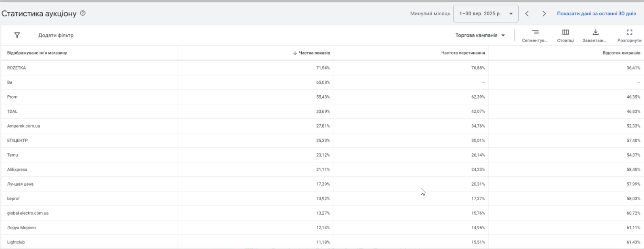Click the filter funnel icon
The height and width of the screenshot is (249, 644).
tap(17, 35)
